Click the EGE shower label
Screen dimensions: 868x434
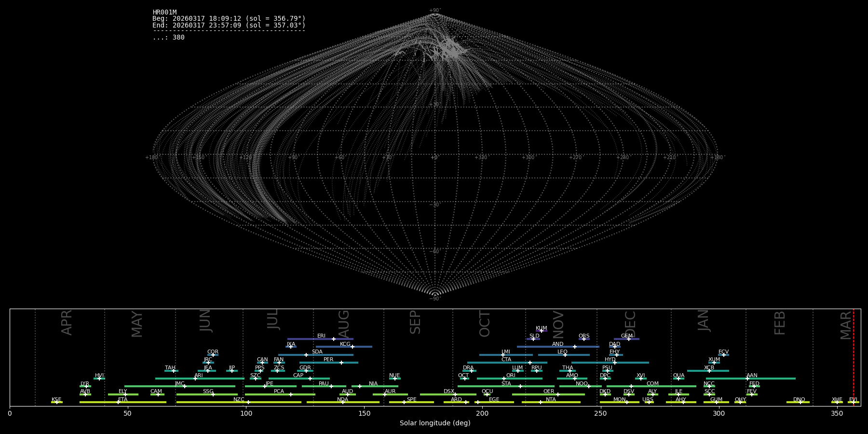(494, 400)
